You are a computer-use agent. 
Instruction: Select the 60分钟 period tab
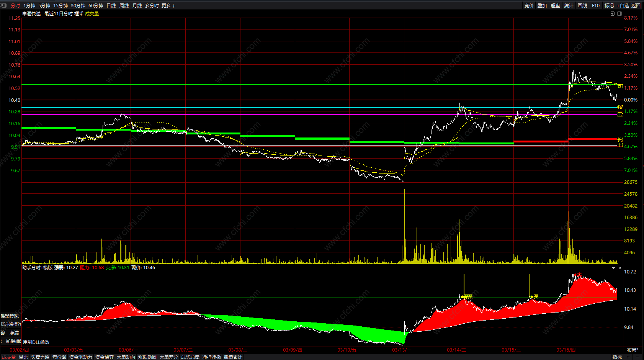(96, 6)
